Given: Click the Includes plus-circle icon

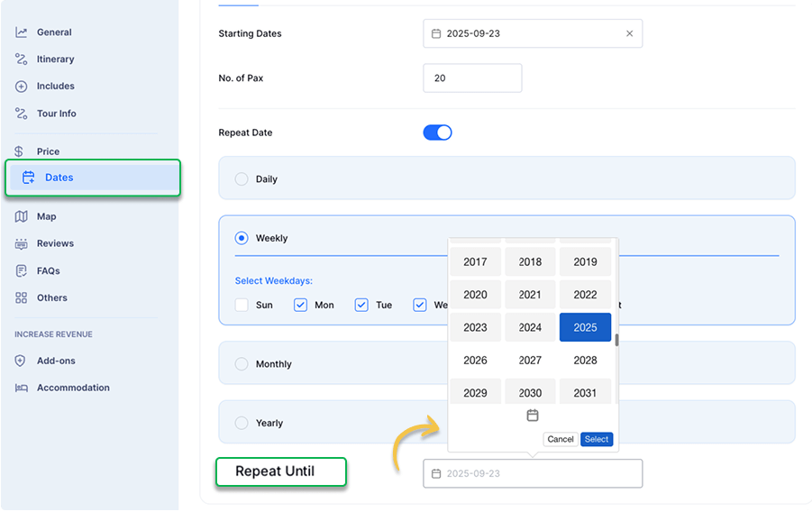Looking at the screenshot, I should click(22, 87).
